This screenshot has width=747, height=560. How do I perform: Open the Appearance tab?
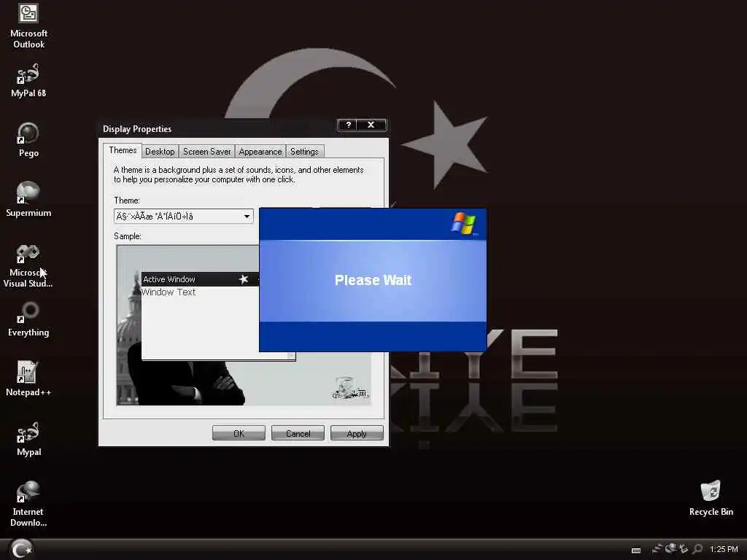pos(260,152)
